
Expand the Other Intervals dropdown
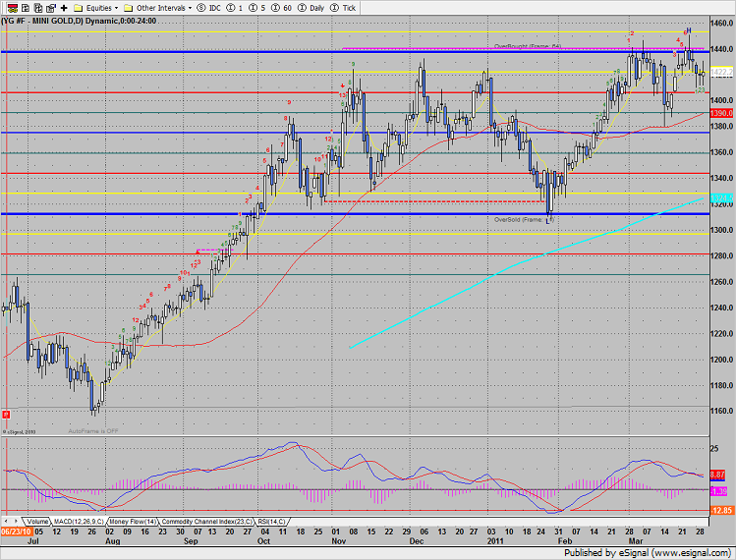pyautogui.click(x=190, y=8)
